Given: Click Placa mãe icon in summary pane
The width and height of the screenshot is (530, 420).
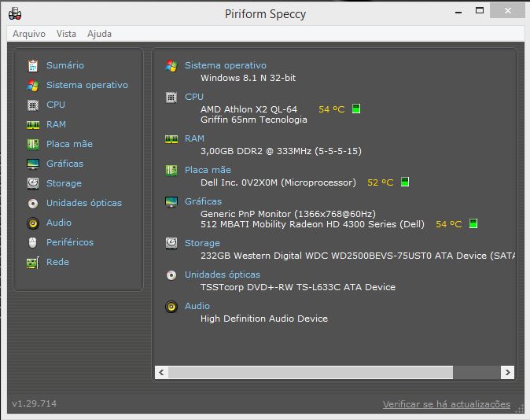Looking at the screenshot, I should (171, 171).
